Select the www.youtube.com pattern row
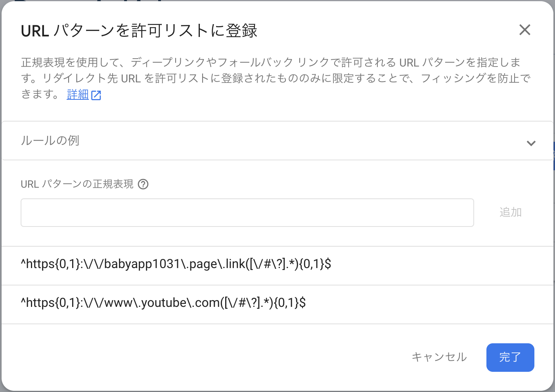 tap(164, 303)
